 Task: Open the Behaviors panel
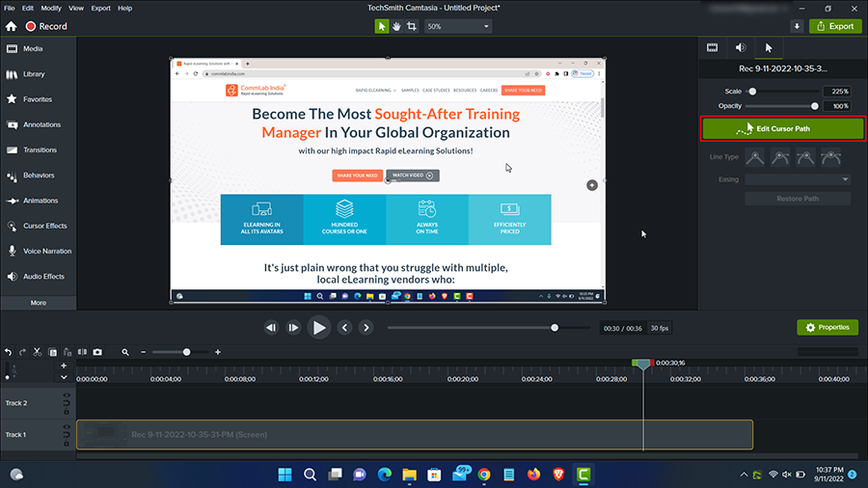pyautogui.click(x=39, y=176)
